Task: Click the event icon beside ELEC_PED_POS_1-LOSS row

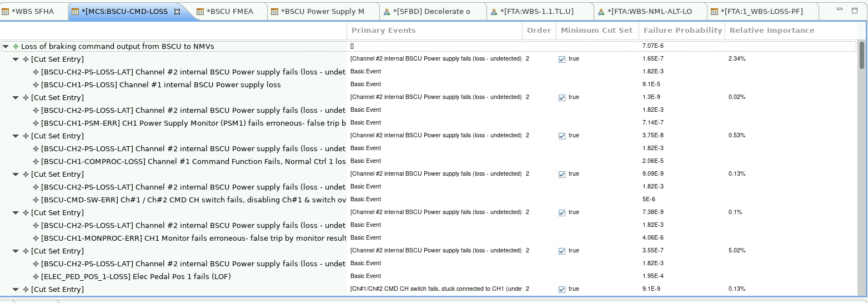Action: [36, 277]
